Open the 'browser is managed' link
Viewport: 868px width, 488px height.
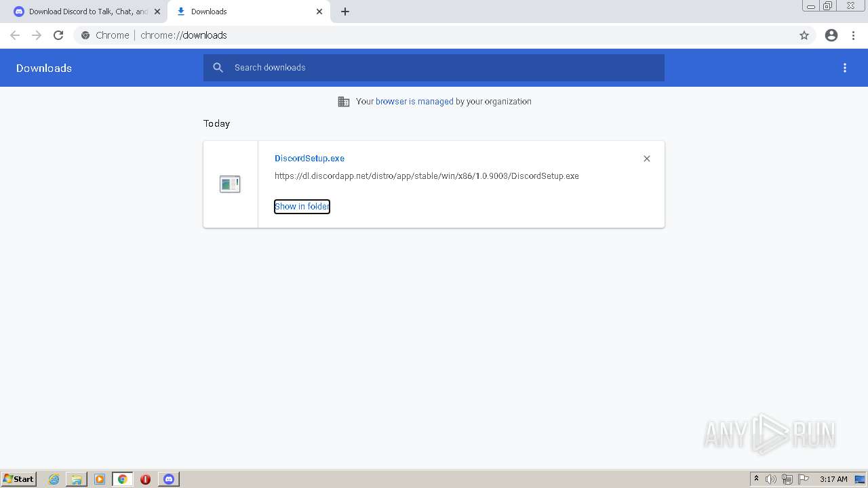(414, 102)
